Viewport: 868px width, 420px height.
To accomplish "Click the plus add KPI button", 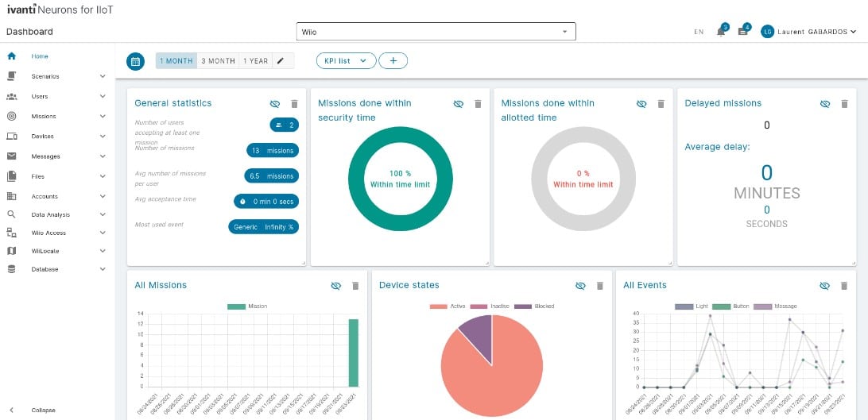I will pyautogui.click(x=393, y=61).
